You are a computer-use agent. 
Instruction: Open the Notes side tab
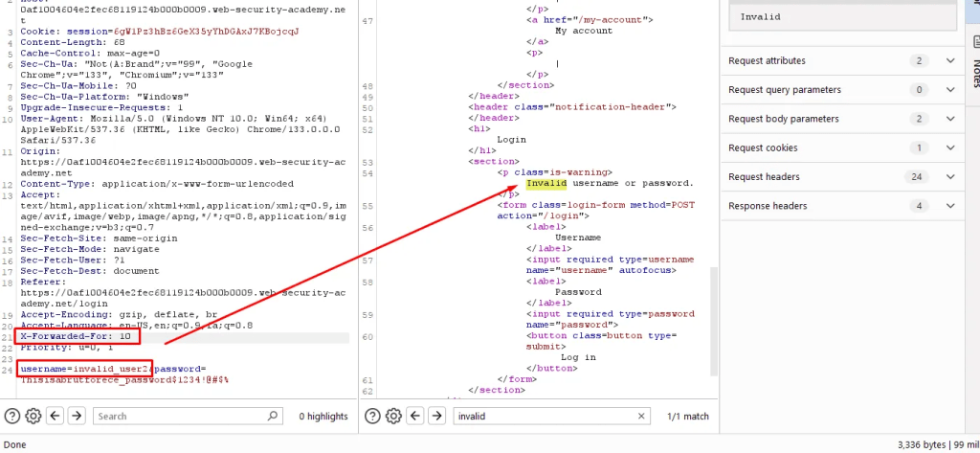[x=974, y=72]
